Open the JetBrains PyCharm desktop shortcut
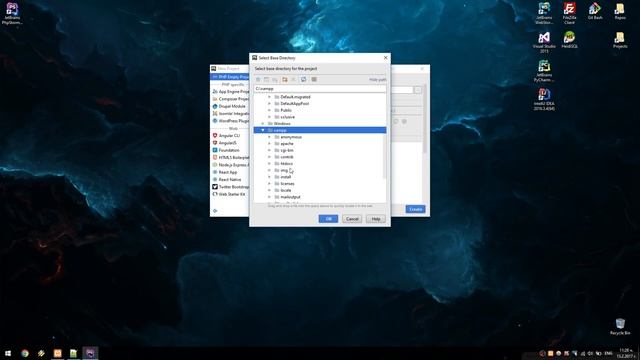640x360 pixels. point(544,71)
